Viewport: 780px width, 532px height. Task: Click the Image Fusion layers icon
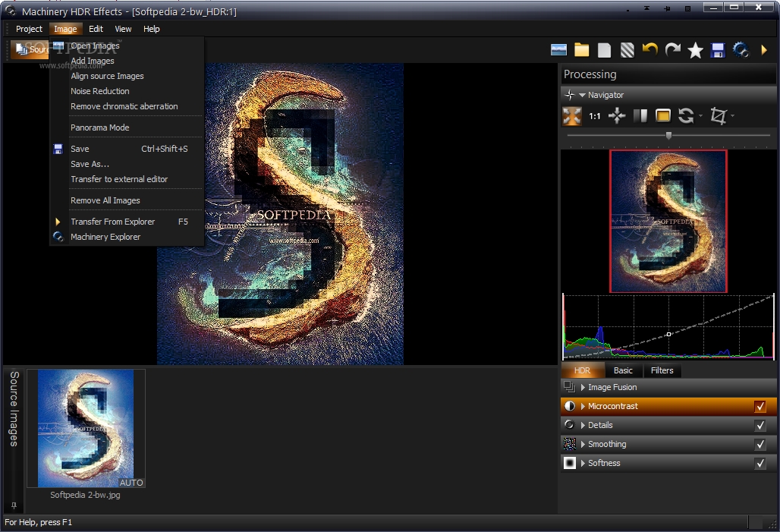pyautogui.click(x=569, y=387)
